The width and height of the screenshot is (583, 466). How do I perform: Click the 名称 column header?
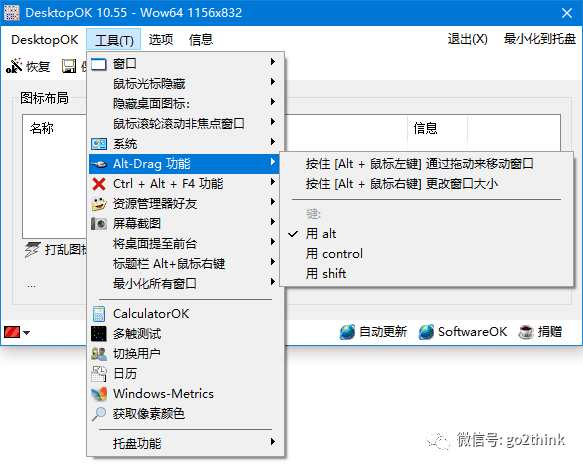42,129
